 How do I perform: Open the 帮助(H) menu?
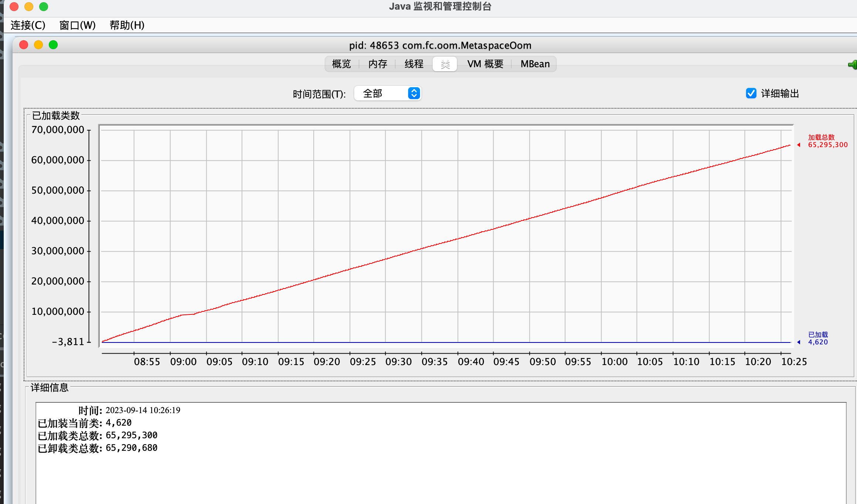(x=127, y=25)
